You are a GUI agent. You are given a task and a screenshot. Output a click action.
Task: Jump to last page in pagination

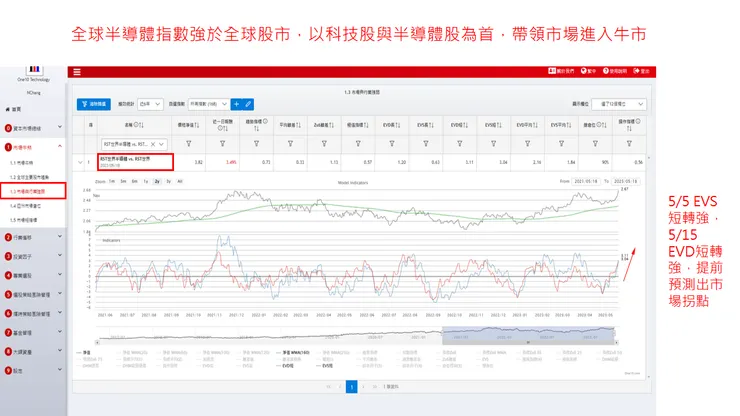(x=375, y=387)
